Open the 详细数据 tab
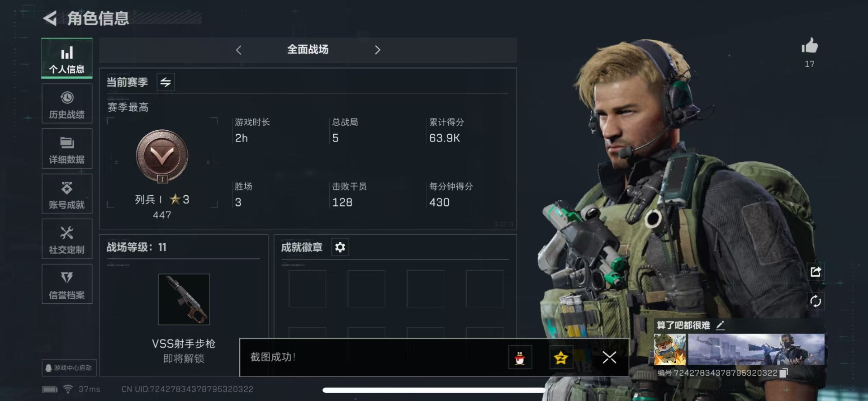This screenshot has height=401, width=868. click(x=67, y=149)
